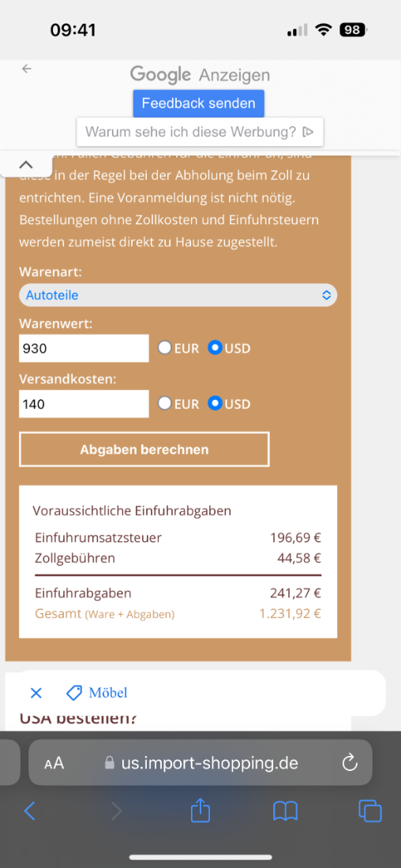Click the Versandkosten input field with 140
Screen dimensions: 401x868
[84, 403]
